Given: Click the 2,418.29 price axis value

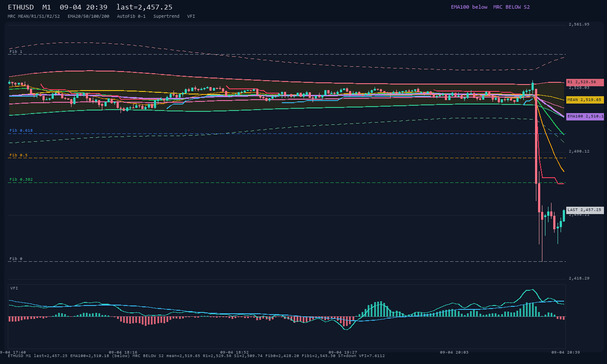Looking at the screenshot, I should point(579,278).
